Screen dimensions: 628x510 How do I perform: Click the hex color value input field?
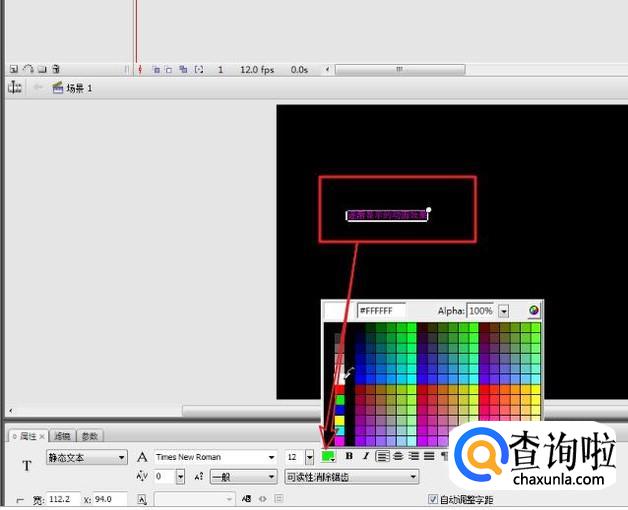click(381, 311)
